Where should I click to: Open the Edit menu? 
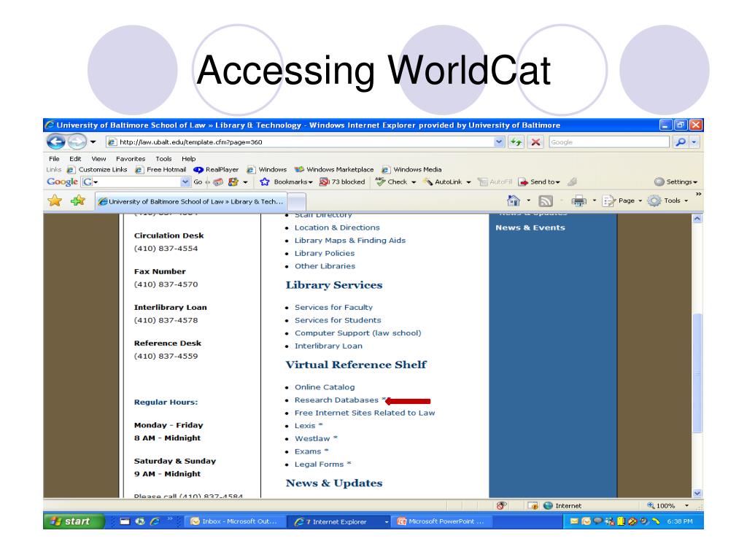pyautogui.click(x=75, y=158)
